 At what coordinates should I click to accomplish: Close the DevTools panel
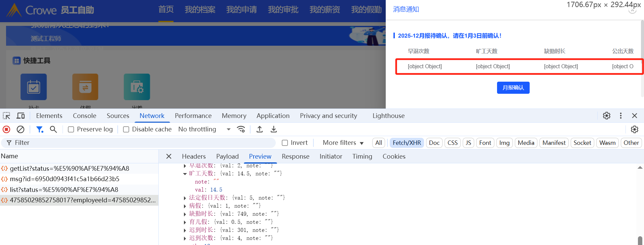[635, 116]
